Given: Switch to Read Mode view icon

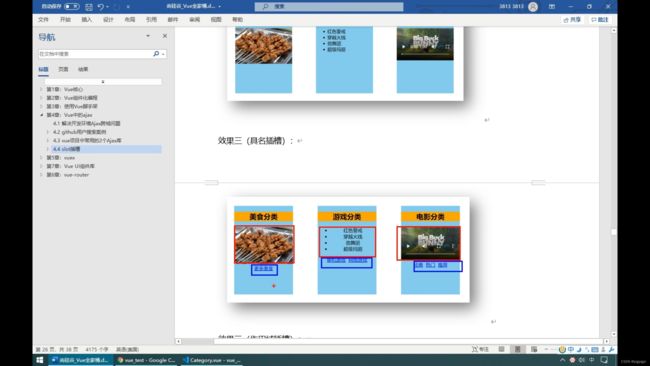Looking at the screenshot, I should point(501,349).
